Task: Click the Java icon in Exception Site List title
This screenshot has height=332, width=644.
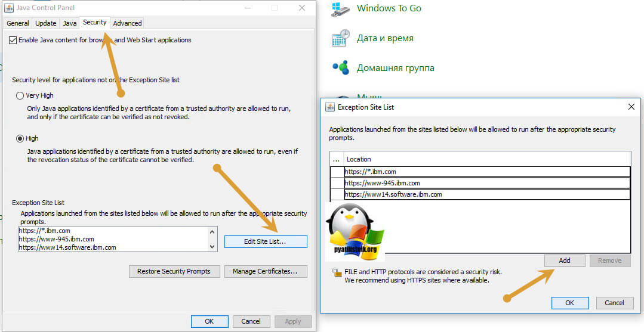Action: click(x=330, y=107)
